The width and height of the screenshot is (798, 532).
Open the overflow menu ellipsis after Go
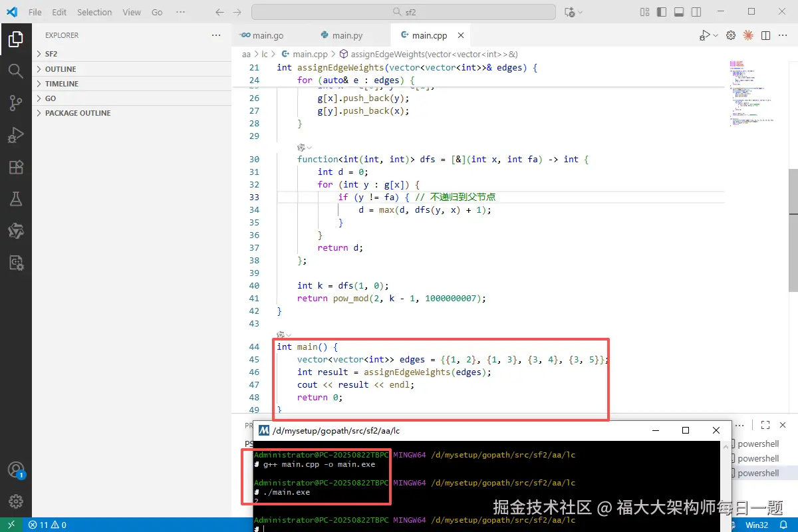tap(180, 12)
